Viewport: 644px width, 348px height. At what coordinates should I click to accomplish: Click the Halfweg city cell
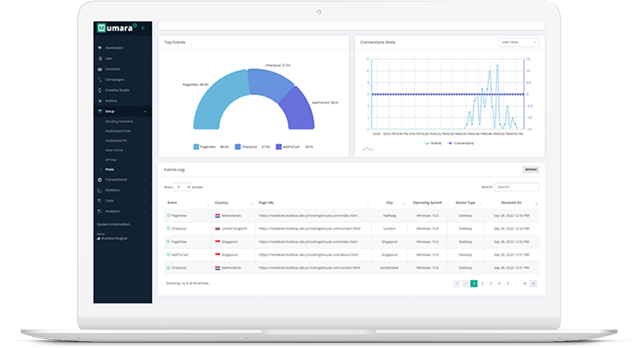click(389, 216)
